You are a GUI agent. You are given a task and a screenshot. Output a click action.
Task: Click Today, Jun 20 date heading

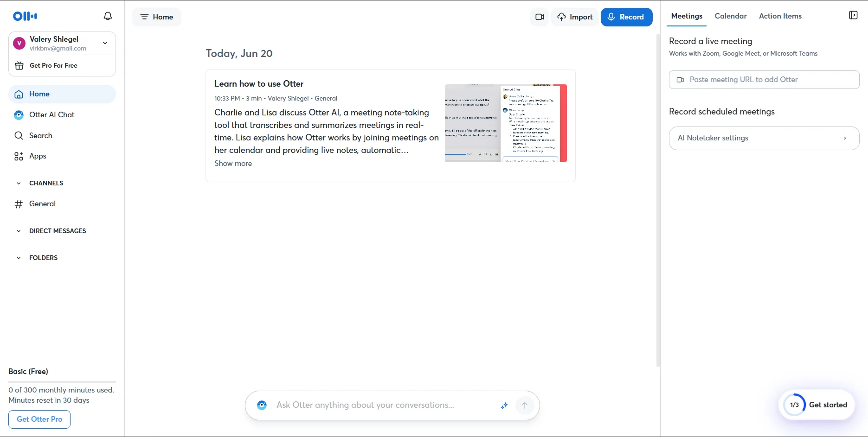[x=239, y=54]
